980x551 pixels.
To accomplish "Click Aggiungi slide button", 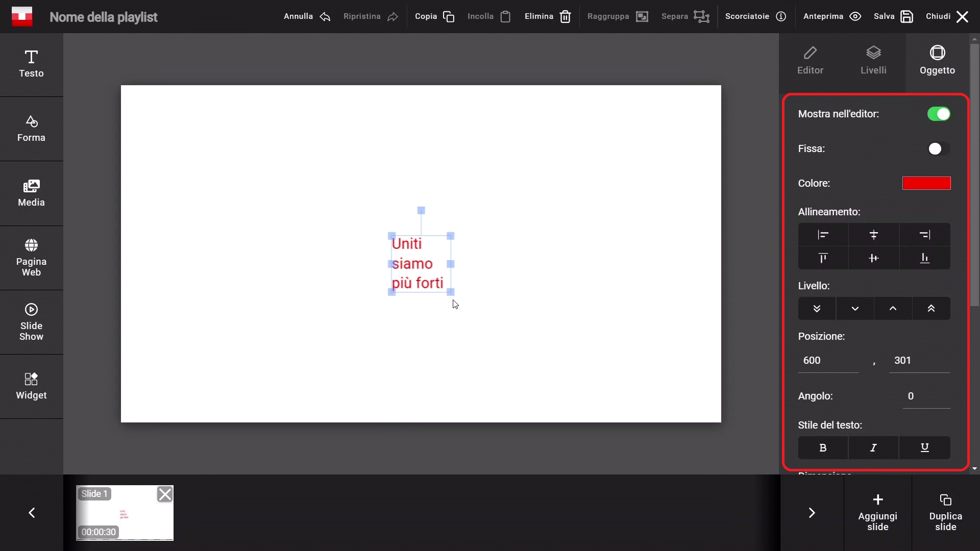I will tap(877, 512).
